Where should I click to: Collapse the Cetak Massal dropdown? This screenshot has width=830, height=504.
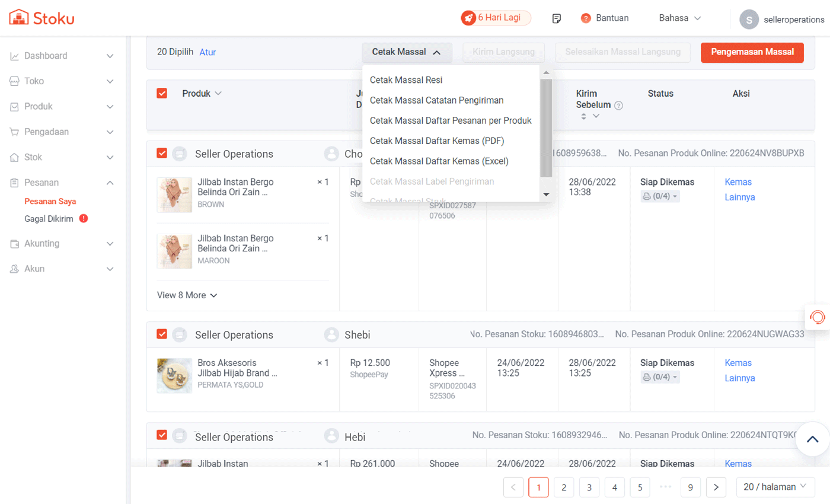tap(407, 52)
